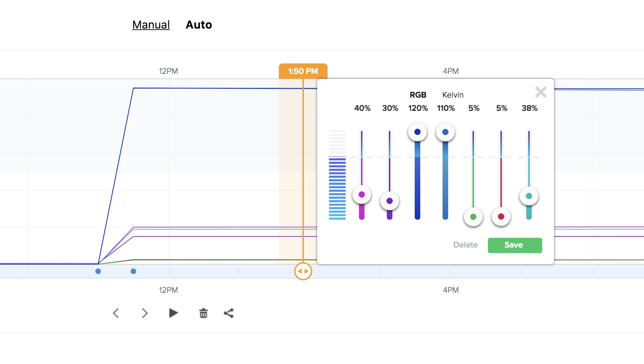Viewport: 644px width, 364px height.
Task: Click the Delete button in popup
Action: click(465, 245)
